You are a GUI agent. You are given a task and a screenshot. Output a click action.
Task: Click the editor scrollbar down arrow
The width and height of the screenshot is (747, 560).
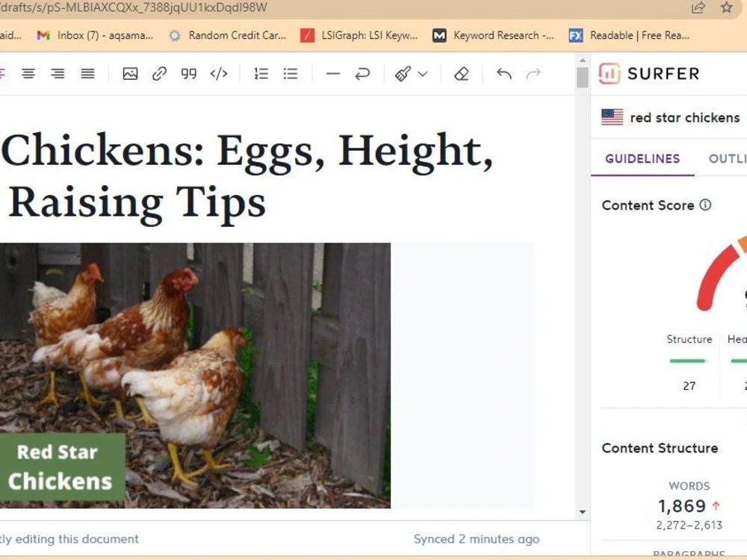pyautogui.click(x=582, y=512)
